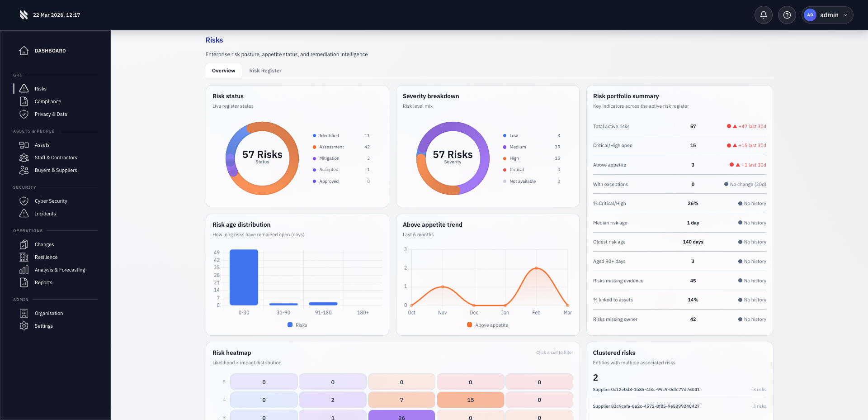This screenshot has height=420, width=868.
Task: Open the notifications bell icon
Action: (x=763, y=15)
